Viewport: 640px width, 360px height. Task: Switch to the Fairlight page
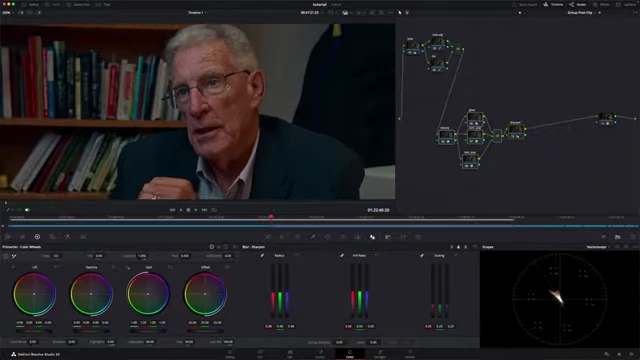click(x=380, y=354)
